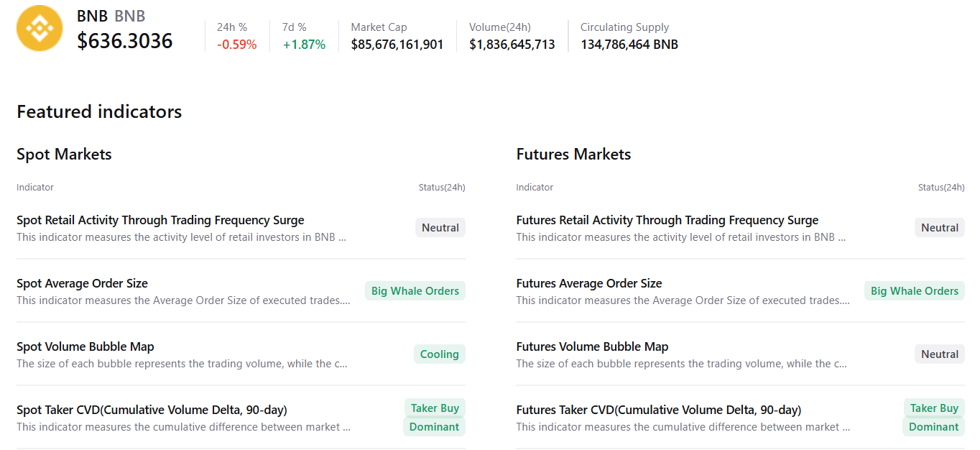Viewport: 980px width, 450px height.
Task: Click the 24h Volume figure
Action: [512, 45]
